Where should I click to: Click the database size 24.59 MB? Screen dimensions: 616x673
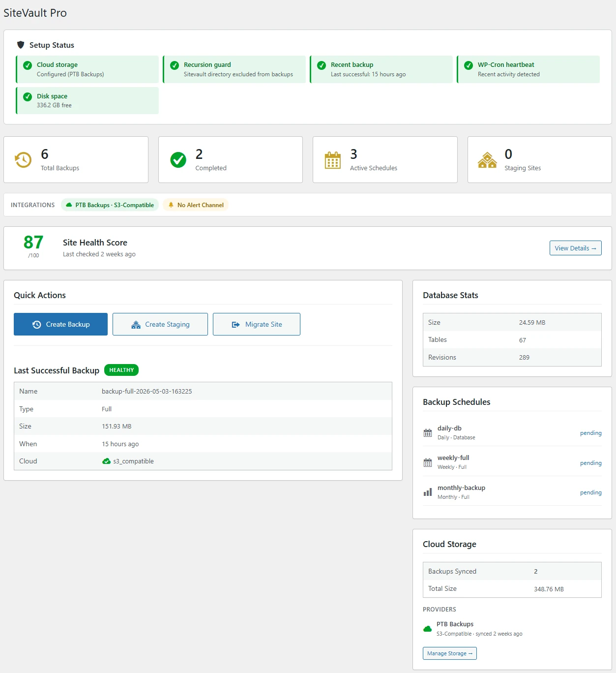coord(532,323)
